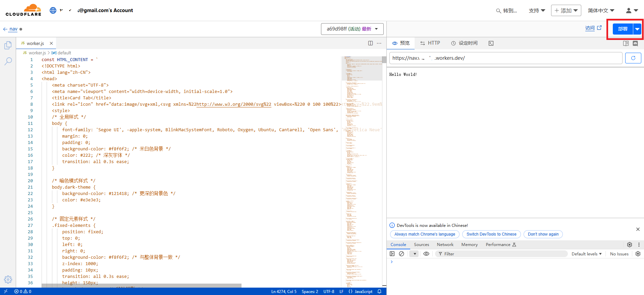Screen dimensions: 644x295
Task: Toggle live expression eye icon in console
Action: [x=426, y=254]
